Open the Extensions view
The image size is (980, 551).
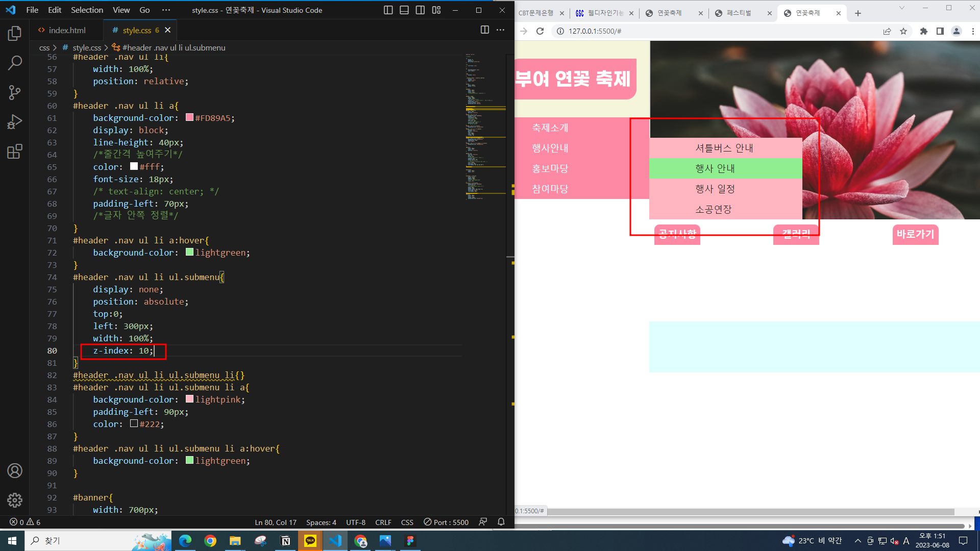15,152
